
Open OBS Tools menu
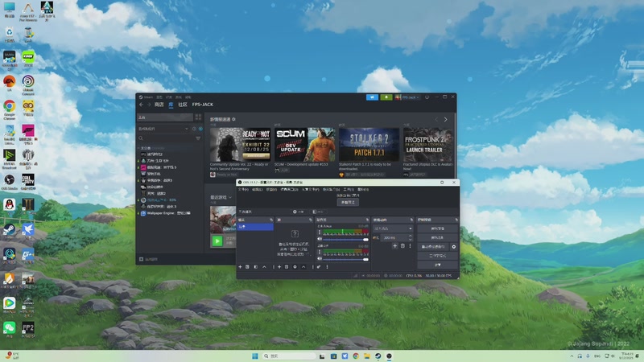[x=349, y=190]
